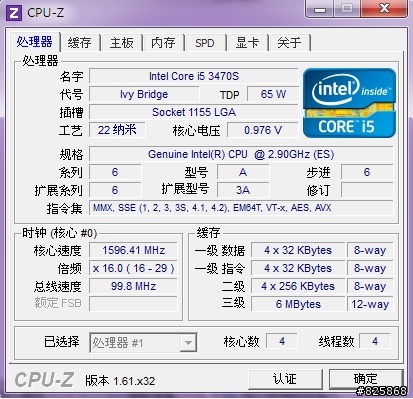This screenshot has height=399, width=413.
Task: Click the 型号 value A
Action: point(243,172)
